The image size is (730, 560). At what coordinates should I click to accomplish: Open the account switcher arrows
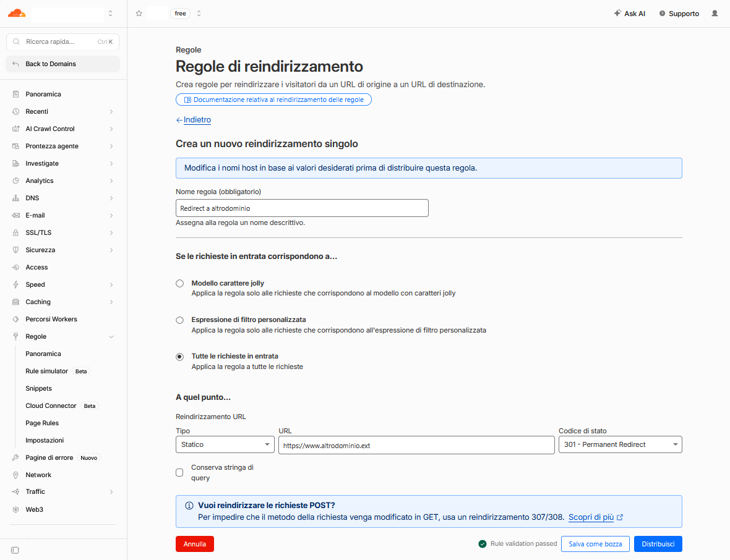(x=110, y=14)
